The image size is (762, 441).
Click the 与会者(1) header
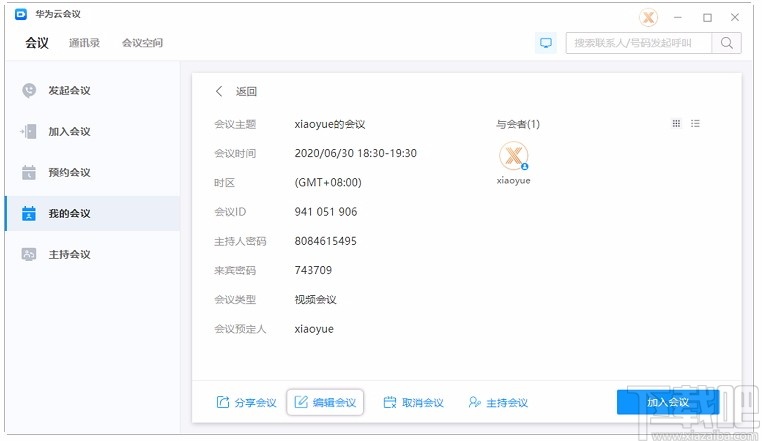pyautogui.click(x=518, y=124)
